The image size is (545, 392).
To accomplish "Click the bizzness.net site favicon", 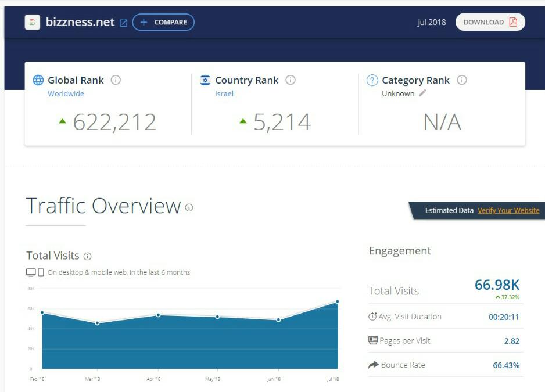I will (x=33, y=23).
